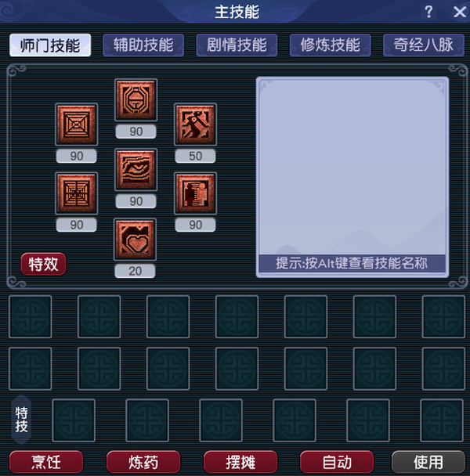Go to the 修炼技能 tab
The image size is (470, 476).
click(x=331, y=45)
